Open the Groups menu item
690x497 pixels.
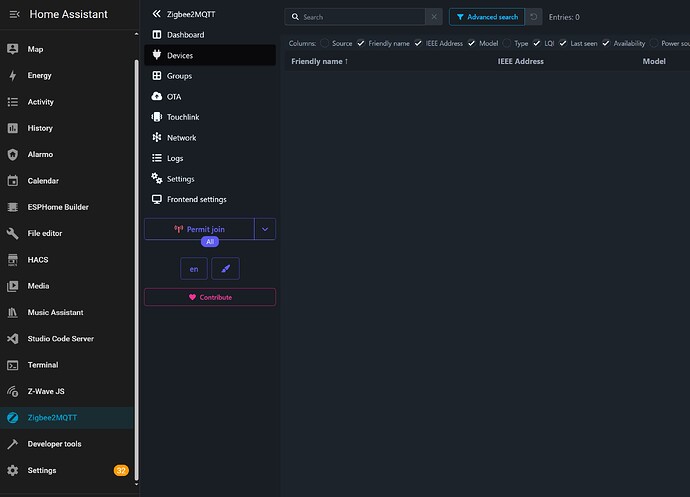[x=210, y=76]
